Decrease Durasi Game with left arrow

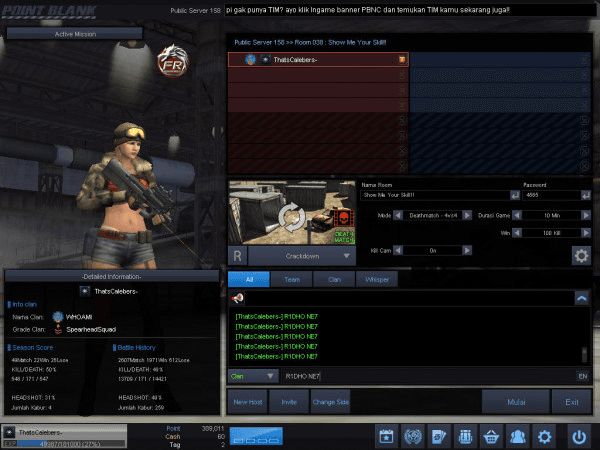(517, 215)
